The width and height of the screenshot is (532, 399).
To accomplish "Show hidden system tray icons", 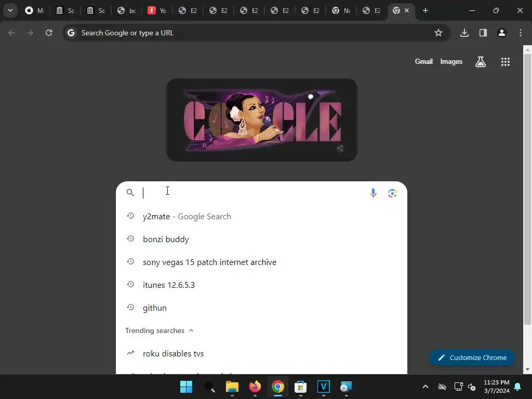I will coord(425,387).
